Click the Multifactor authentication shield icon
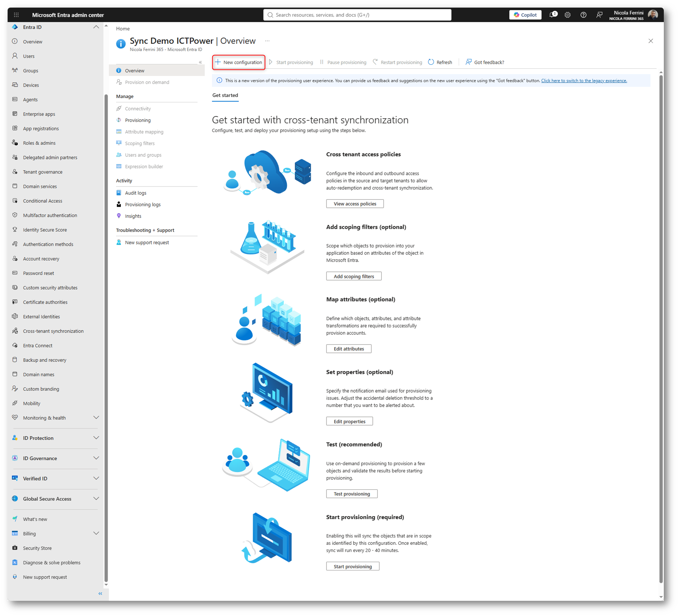Viewport: 679px width, 616px height. (15, 215)
